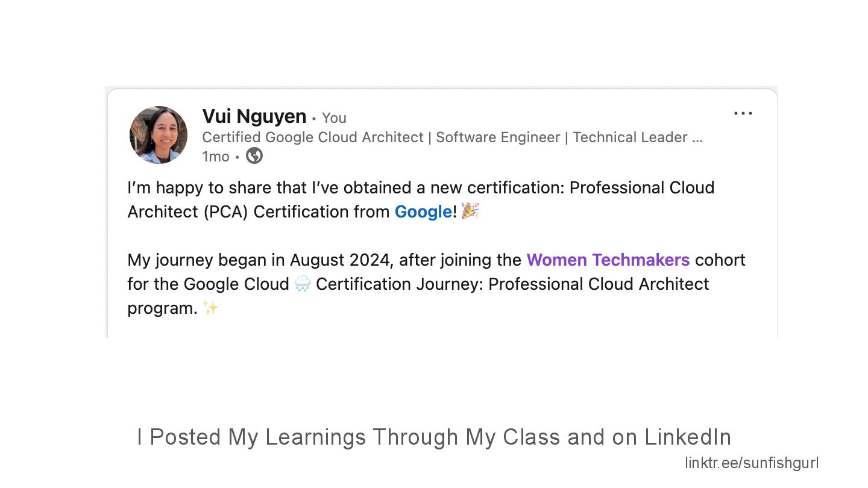Open the three-dot post options menu
Screen dimensions: 868x488
(743, 113)
